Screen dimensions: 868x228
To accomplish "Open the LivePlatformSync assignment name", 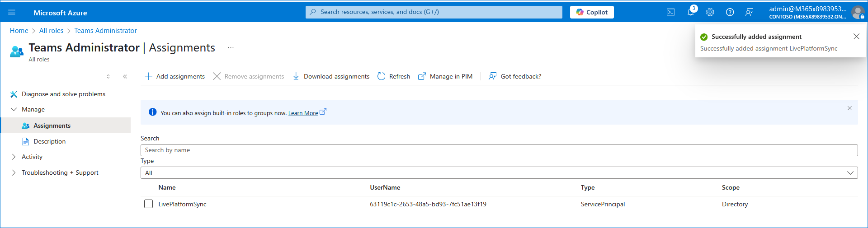I will point(182,204).
